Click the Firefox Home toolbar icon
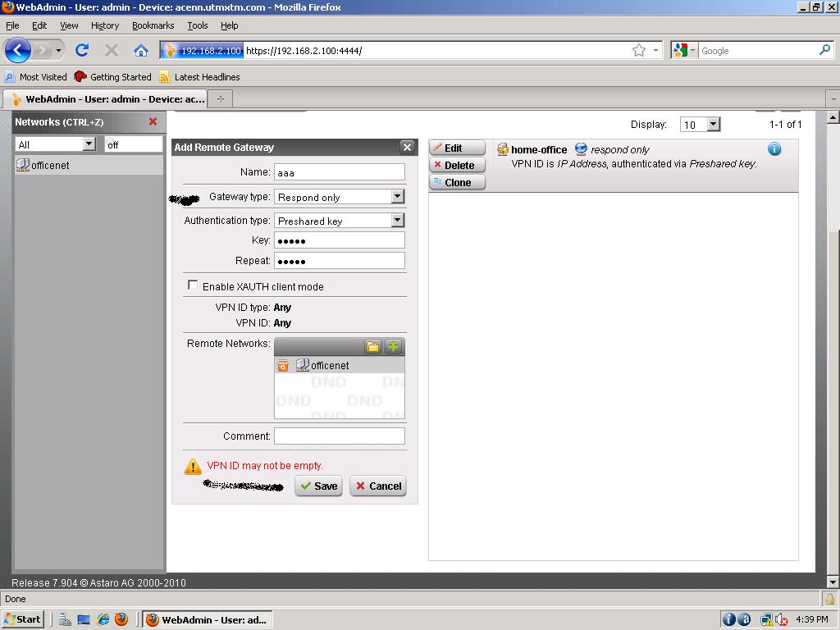 (x=141, y=51)
